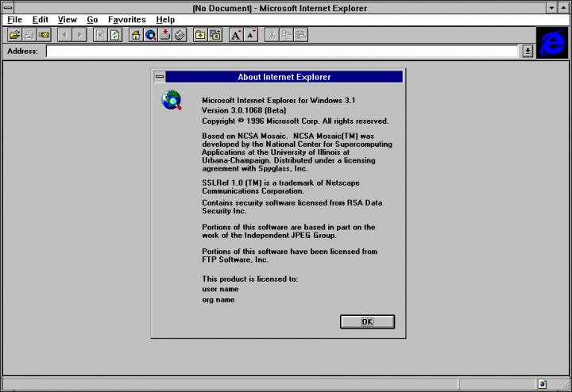Click the Send mail envelope toolbar icon

[44, 35]
